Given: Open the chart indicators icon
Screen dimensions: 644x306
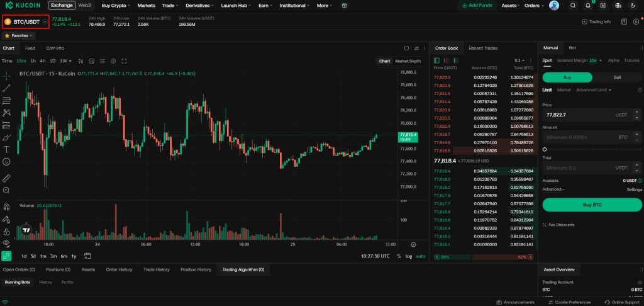Looking at the screenshot, I should [80, 61].
